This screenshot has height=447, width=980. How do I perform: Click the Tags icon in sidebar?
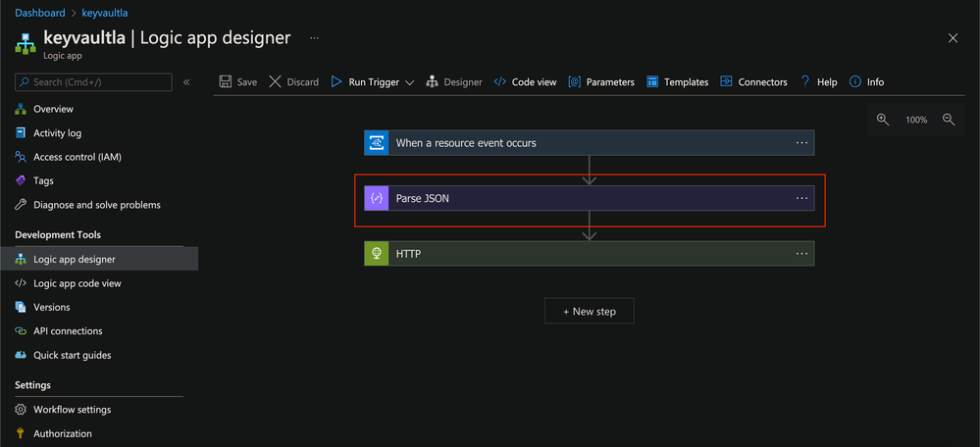pyautogui.click(x=21, y=181)
